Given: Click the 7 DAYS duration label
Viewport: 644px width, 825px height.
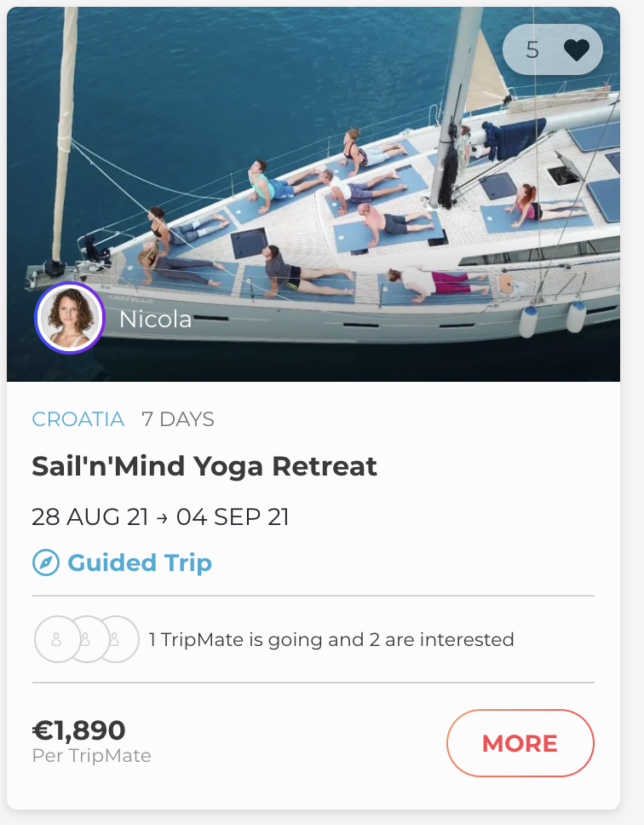Looking at the screenshot, I should click(178, 419).
